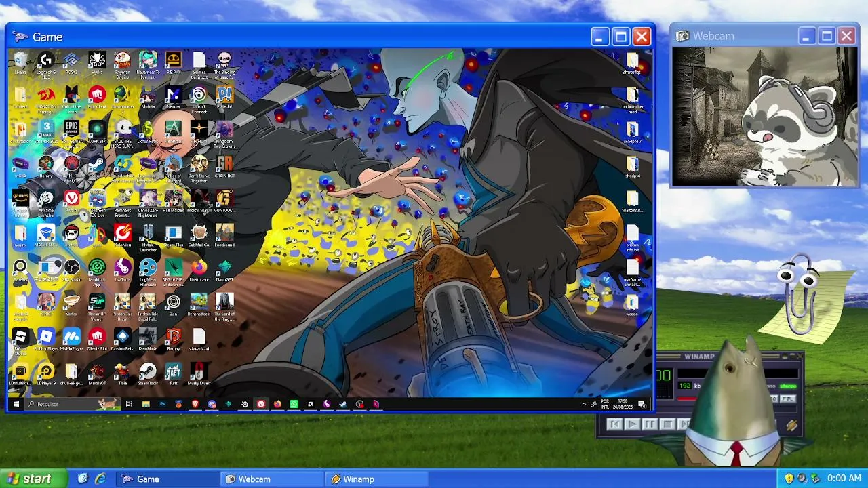Open the bb launcher mod folder
This screenshot has height=488, width=868.
tap(632, 98)
